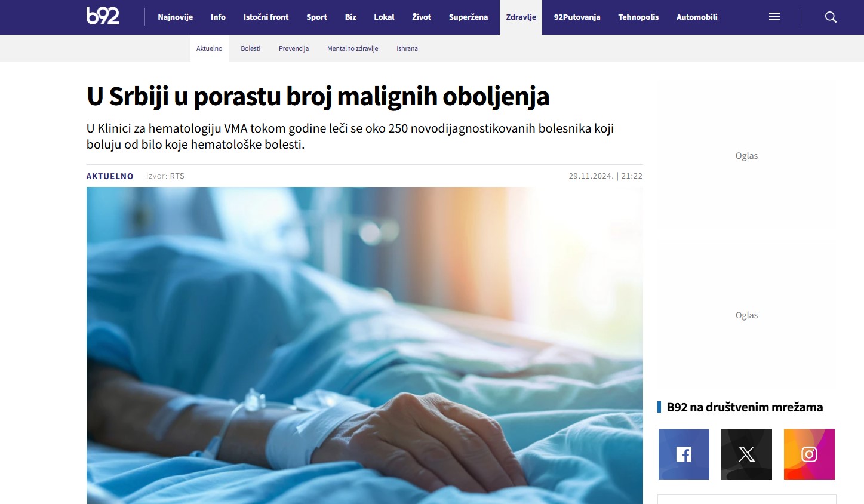Open Tehnopolis in the top menu
This screenshot has width=864, height=504.
tap(638, 17)
